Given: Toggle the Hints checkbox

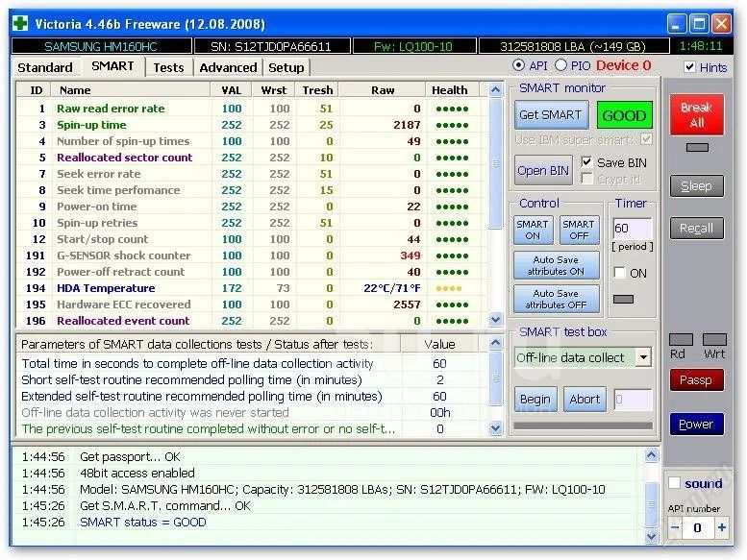Looking at the screenshot, I should pos(690,67).
